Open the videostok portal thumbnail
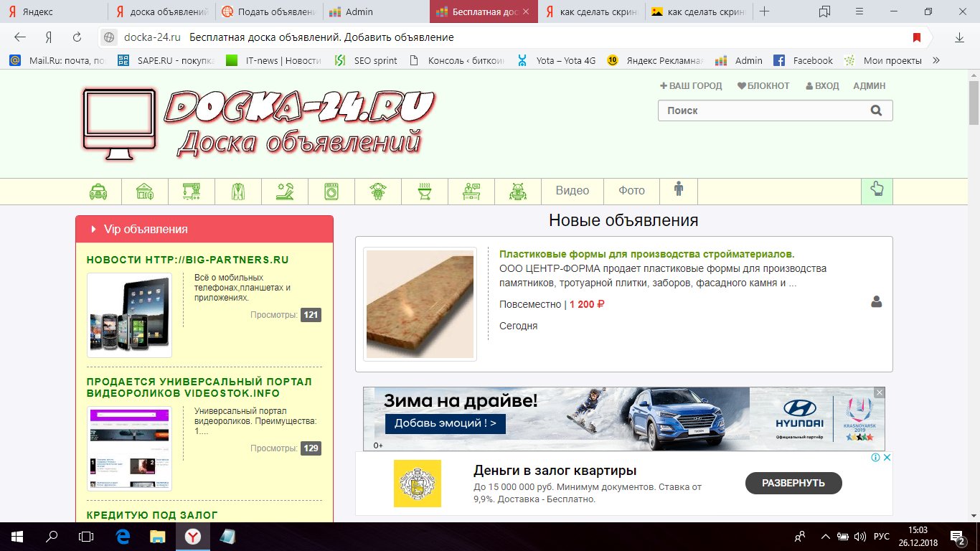Image resolution: width=980 pixels, height=551 pixels. pos(130,448)
